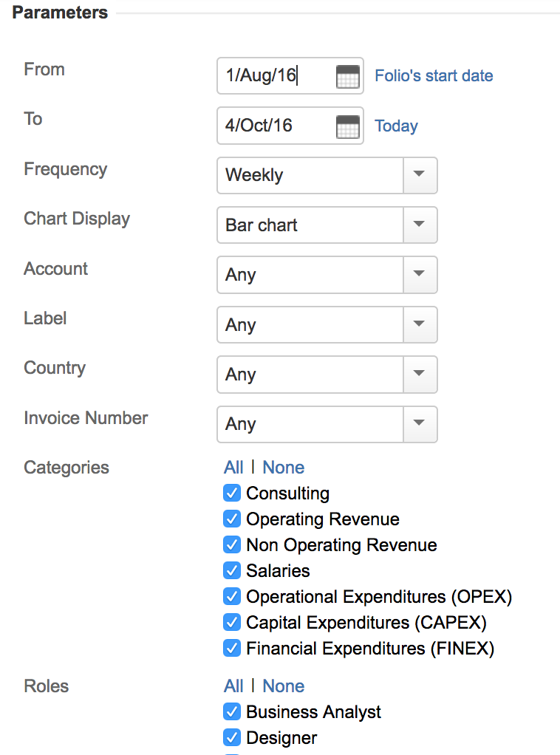Disable Capital Expenditures (CAPEX) checkbox
The height and width of the screenshot is (755, 560).
(232, 623)
